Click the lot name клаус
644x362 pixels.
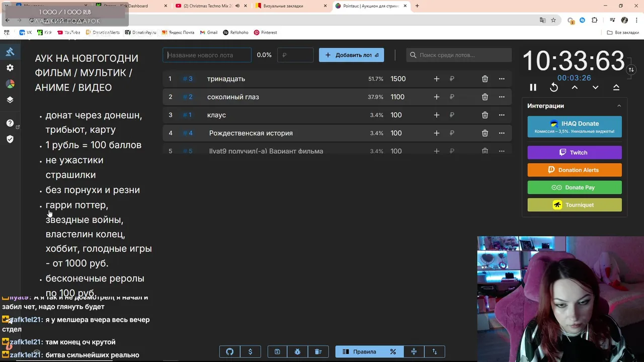(216, 115)
